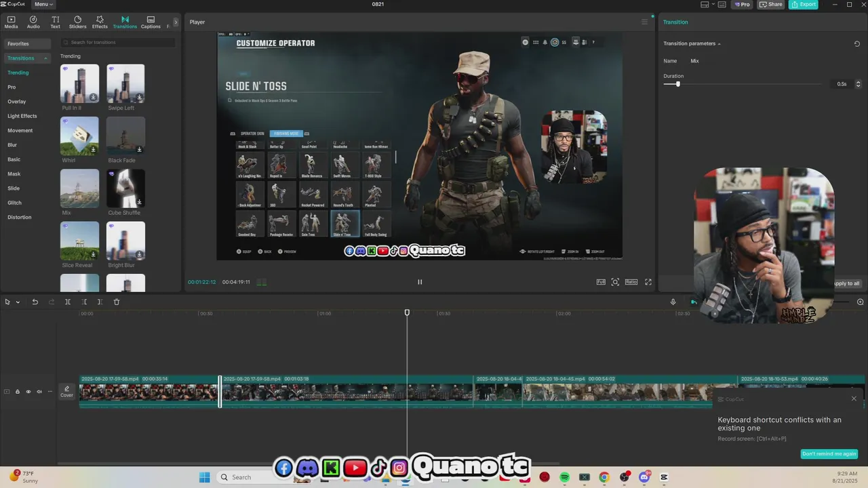
Task: Zoom in the timeline
Action: point(861,302)
